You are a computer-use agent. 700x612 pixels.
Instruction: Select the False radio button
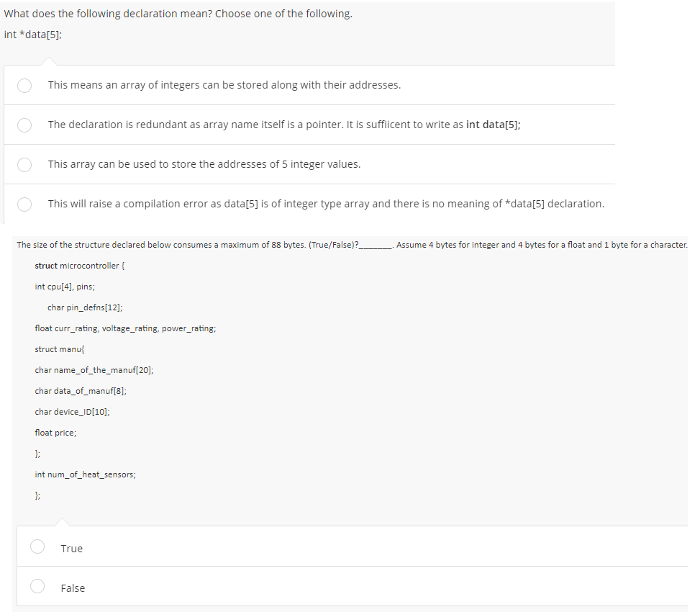coord(37,586)
